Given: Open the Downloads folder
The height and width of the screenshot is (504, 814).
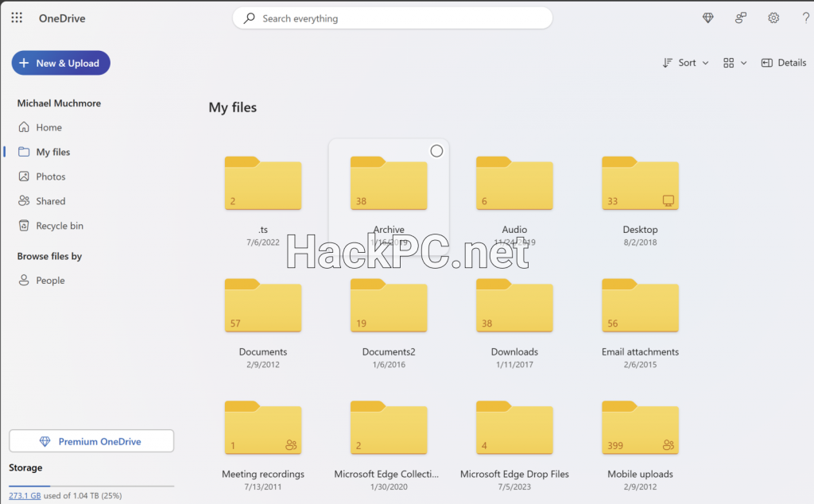Looking at the screenshot, I should [x=514, y=306].
